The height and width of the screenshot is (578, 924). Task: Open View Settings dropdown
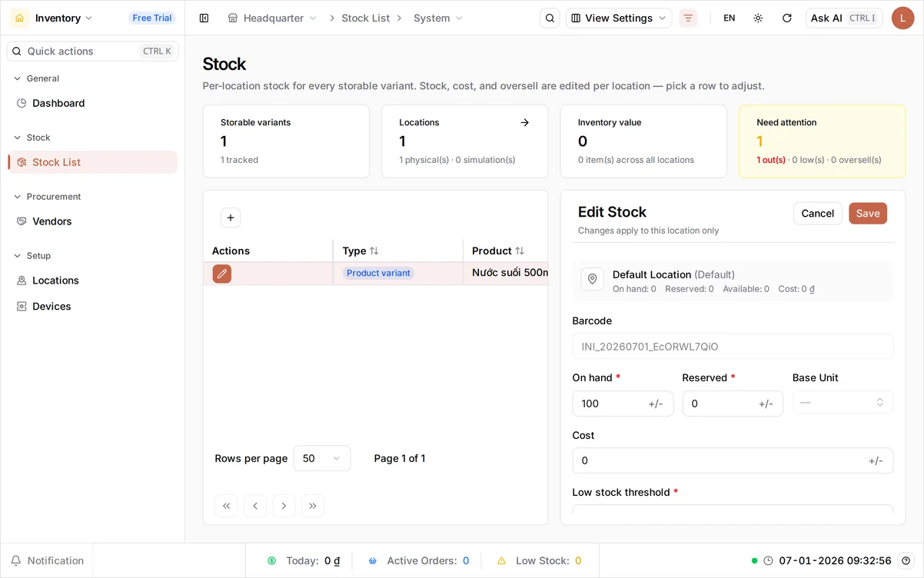[619, 18]
